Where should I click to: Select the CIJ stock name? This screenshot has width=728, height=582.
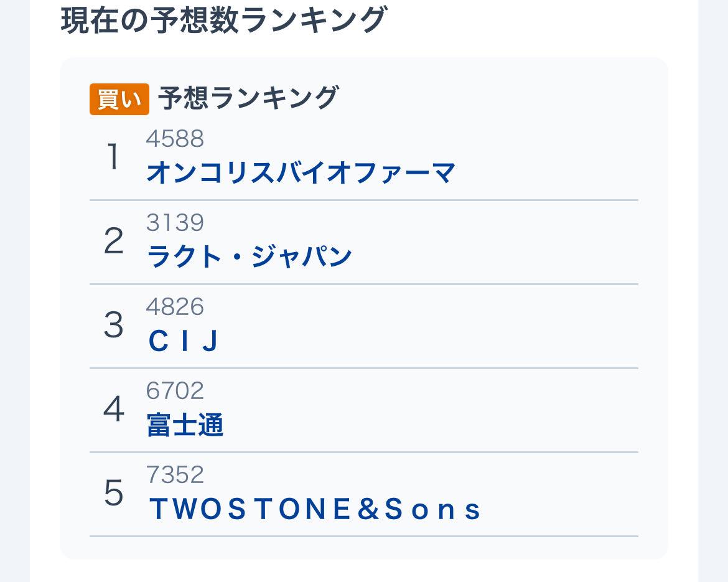tap(184, 341)
